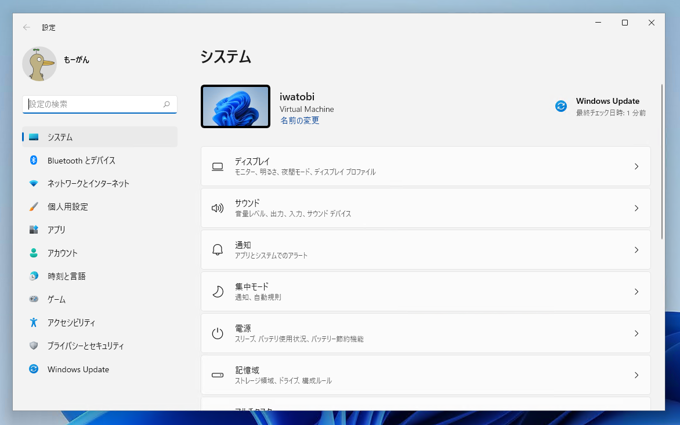
Task: Click the もーがん username text
Action: coord(76,60)
